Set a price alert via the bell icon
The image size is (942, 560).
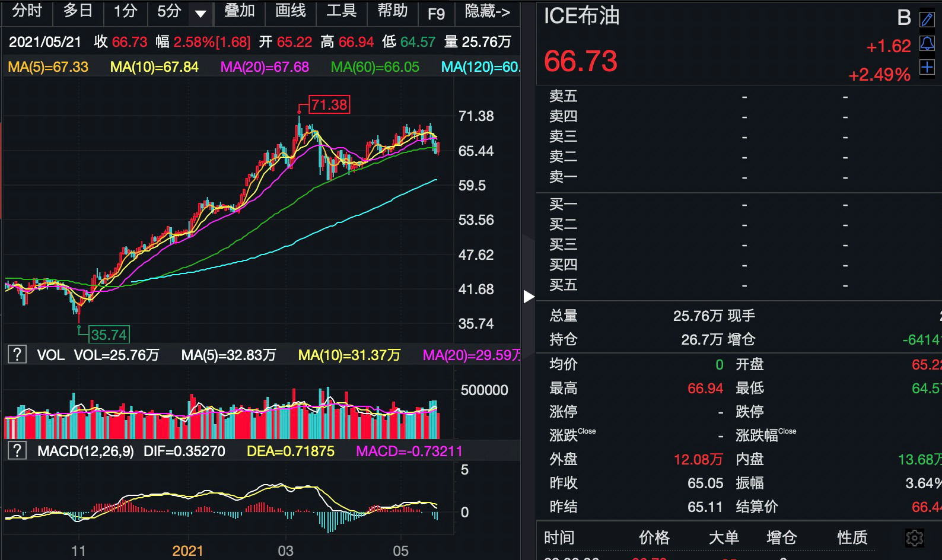927,43
